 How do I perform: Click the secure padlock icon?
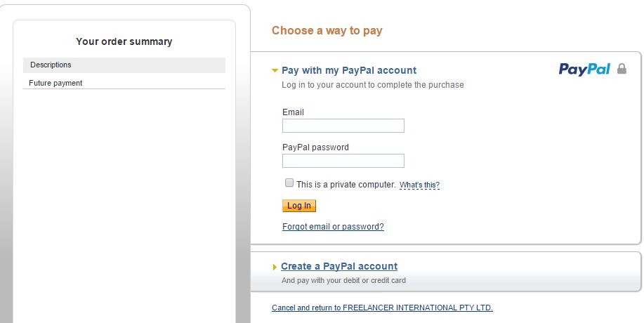[622, 69]
